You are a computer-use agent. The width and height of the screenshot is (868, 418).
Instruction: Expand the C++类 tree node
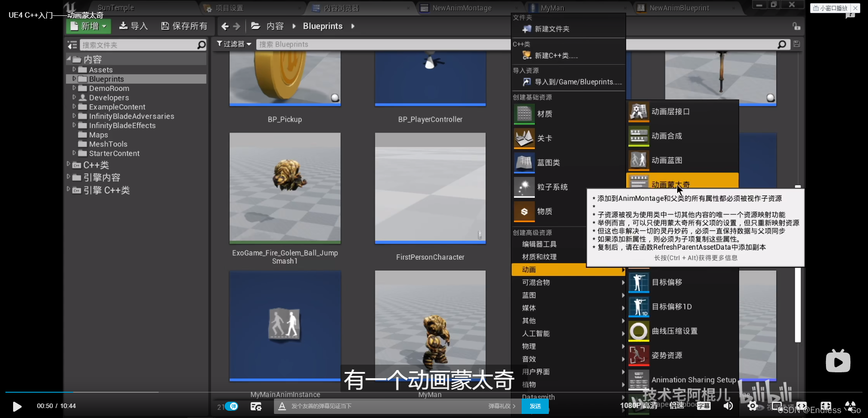68,164
